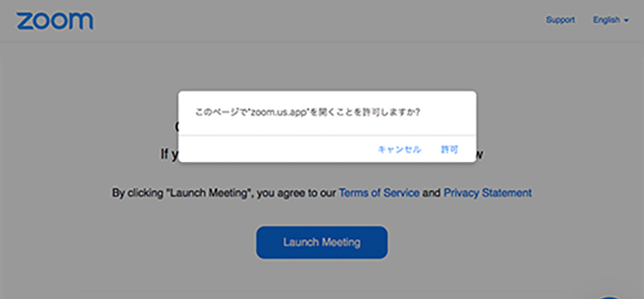Click 許可 to allow opening zoom.us.app

pyautogui.click(x=450, y=149)
